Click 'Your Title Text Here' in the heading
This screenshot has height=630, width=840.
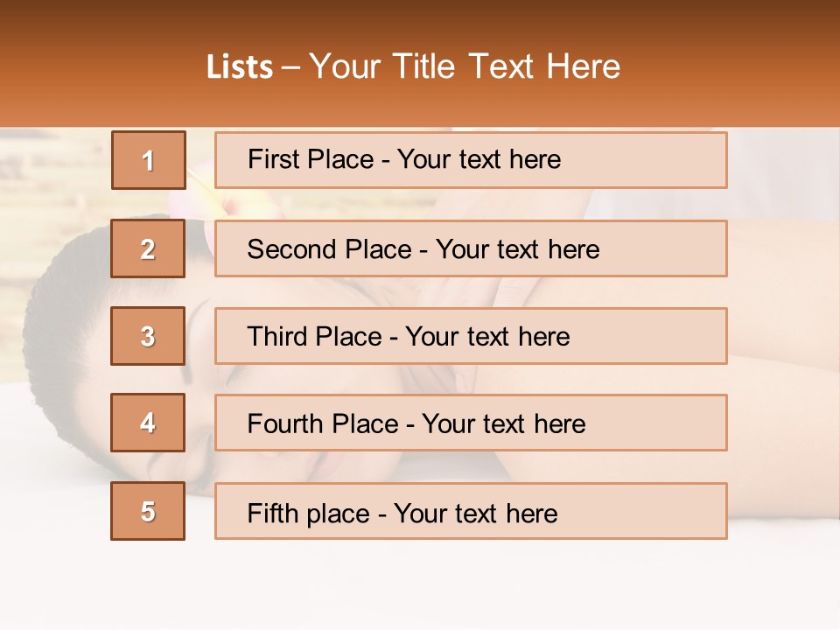(465, 66)
